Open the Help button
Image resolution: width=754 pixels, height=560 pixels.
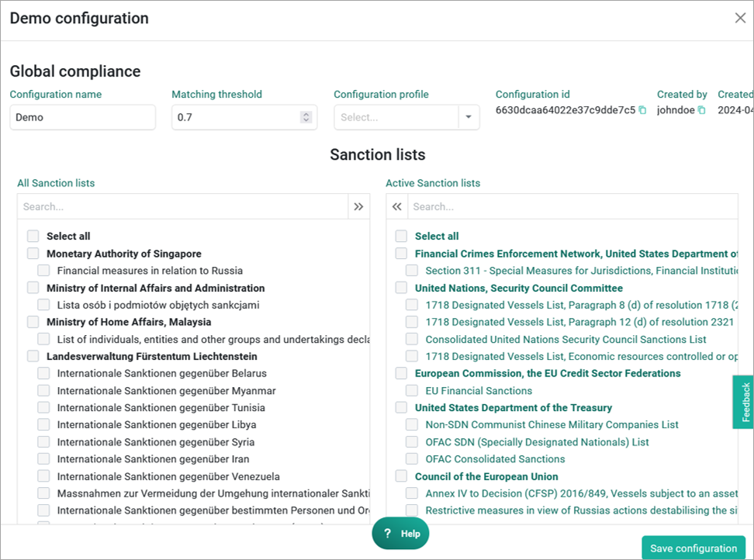[400, 534]
